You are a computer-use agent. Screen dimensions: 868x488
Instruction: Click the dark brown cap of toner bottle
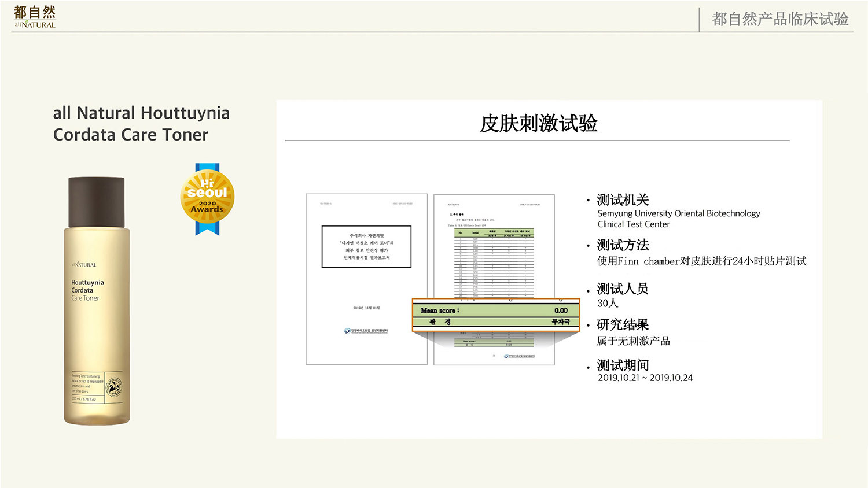tap(97, 202)
